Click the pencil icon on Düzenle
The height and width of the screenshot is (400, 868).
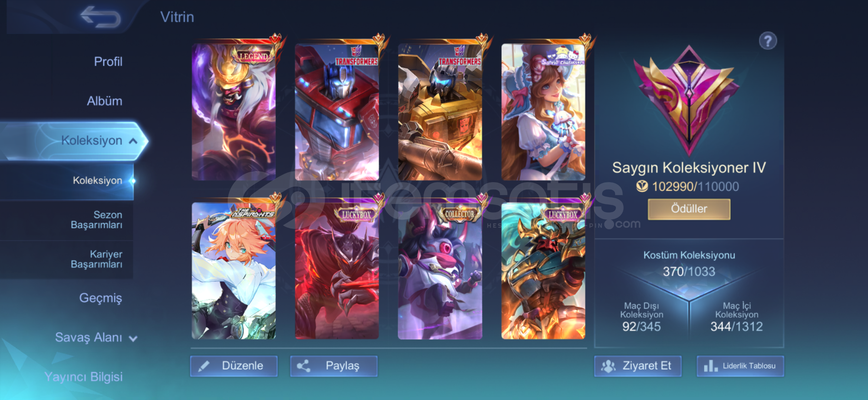[204, 366]
